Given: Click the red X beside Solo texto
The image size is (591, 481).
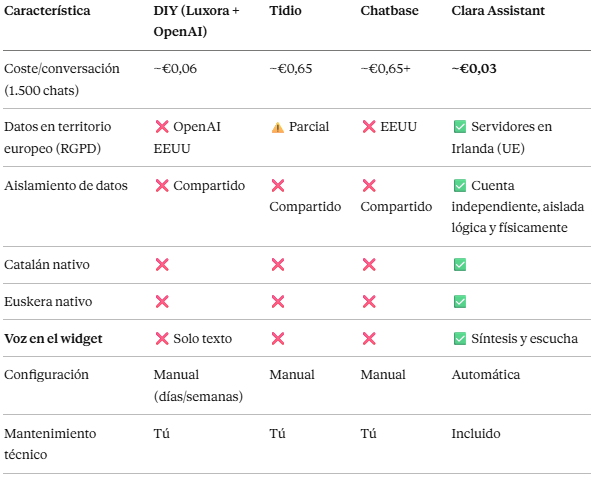Looking at the screenshot, I should click(x=162, y=339).
